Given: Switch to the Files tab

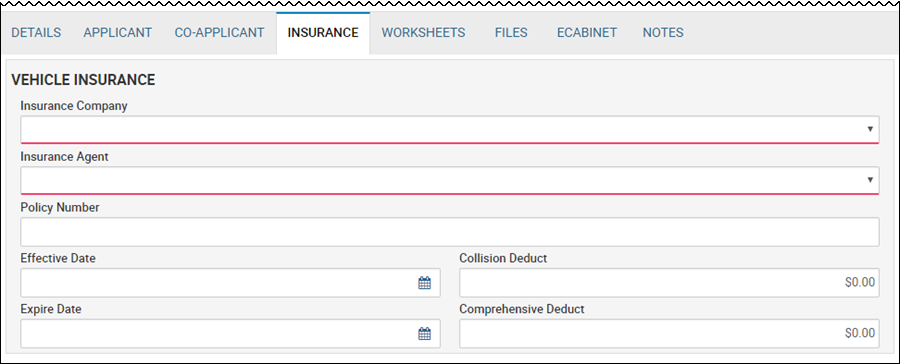Looking at the screenshot, I should tap(511, 33).
